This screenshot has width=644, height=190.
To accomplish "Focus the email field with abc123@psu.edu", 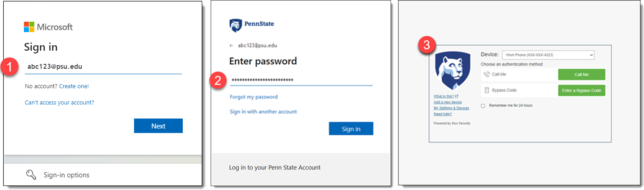I will tap(103, 66).
